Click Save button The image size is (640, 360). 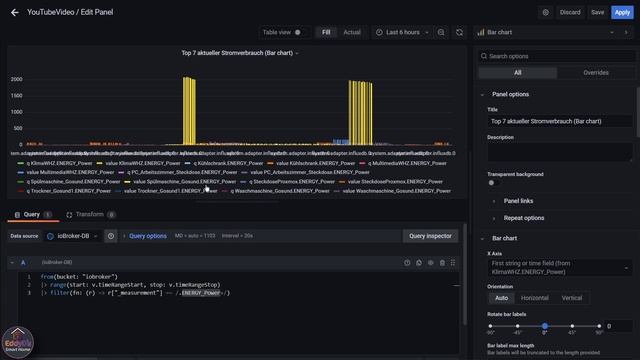pos(598,12)
